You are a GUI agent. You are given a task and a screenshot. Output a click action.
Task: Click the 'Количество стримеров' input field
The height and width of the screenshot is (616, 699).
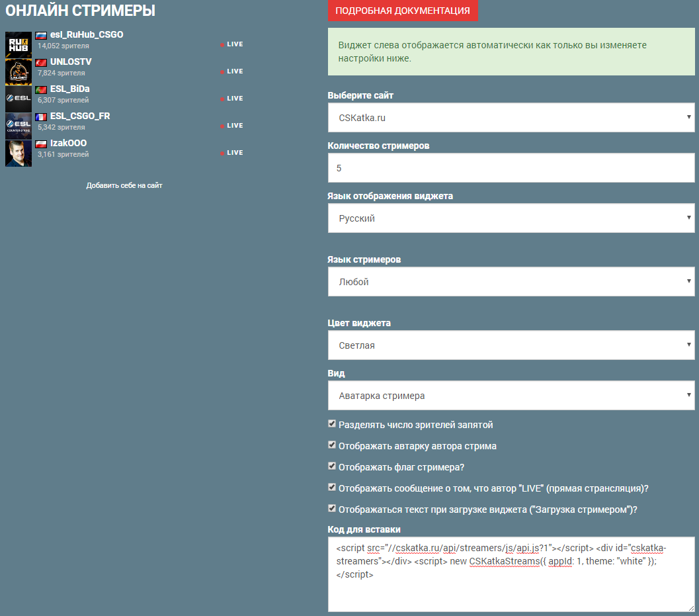point(511,168)
